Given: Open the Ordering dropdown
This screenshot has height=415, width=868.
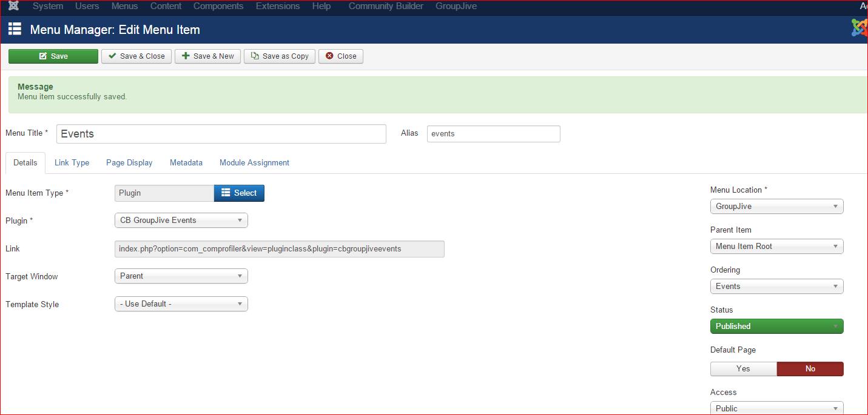Looking at the screenshot, I should tap(777, 287).
